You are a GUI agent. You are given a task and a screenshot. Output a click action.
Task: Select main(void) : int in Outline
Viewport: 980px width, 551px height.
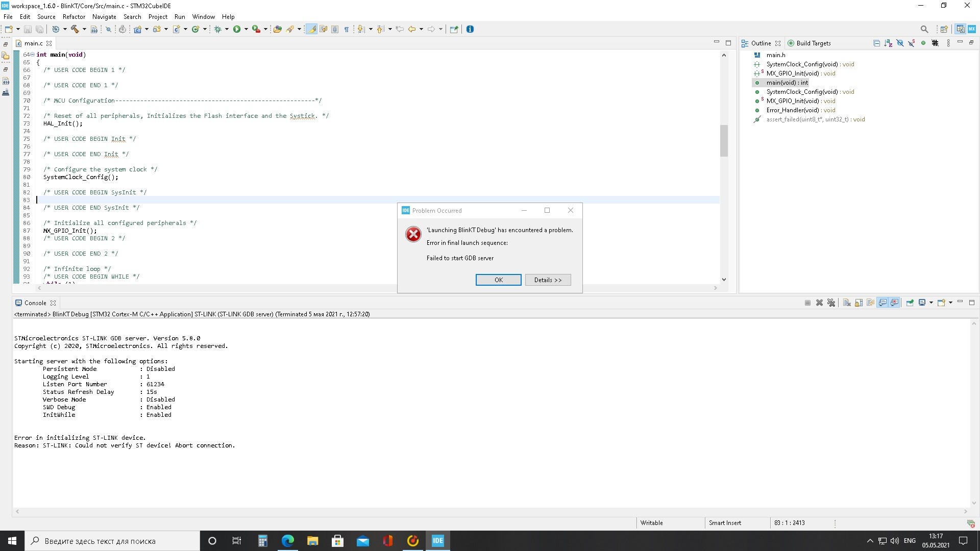pyautogui.click(x=787, y=83)
